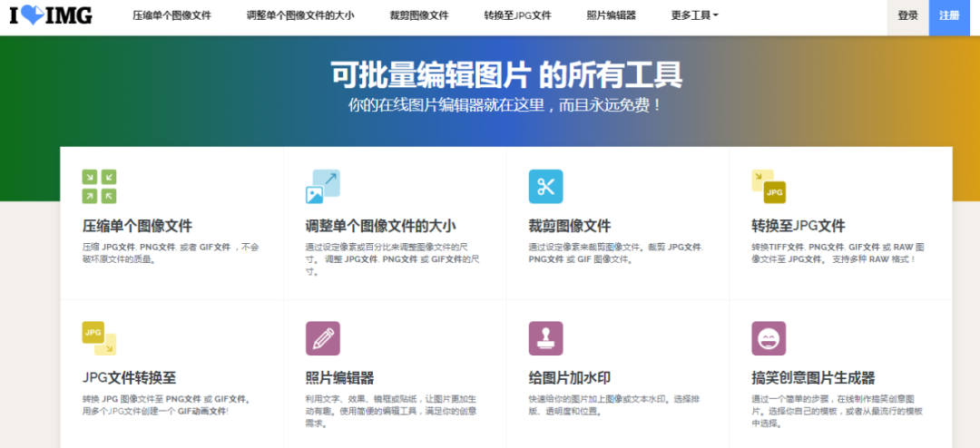Click the blue resize image icon
Viewport: 980px width, 448px height.
(322, 186)
